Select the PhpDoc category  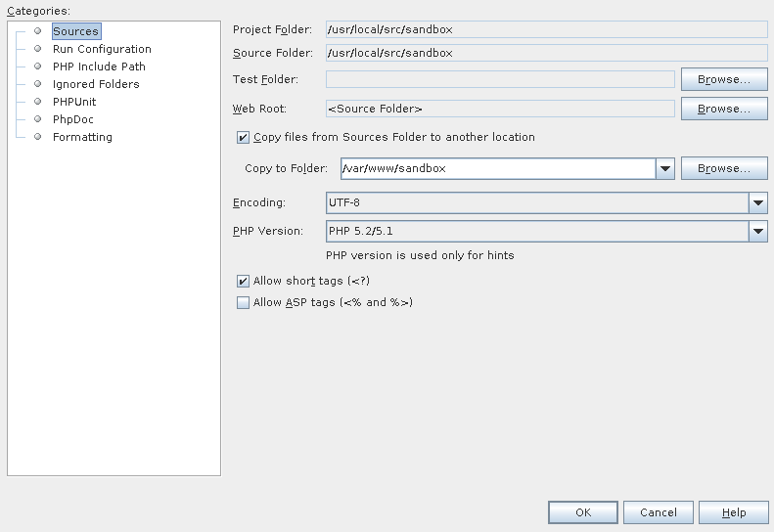click(x=73, y=119)
